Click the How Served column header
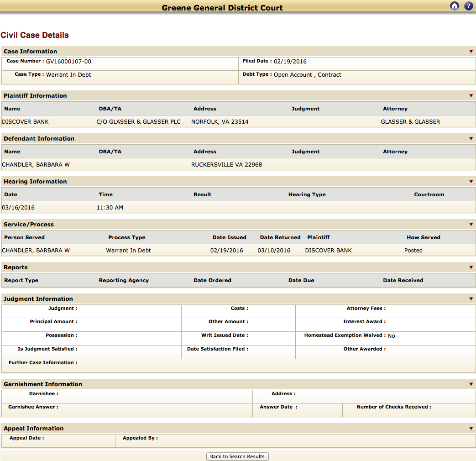 tap(424, 237)
